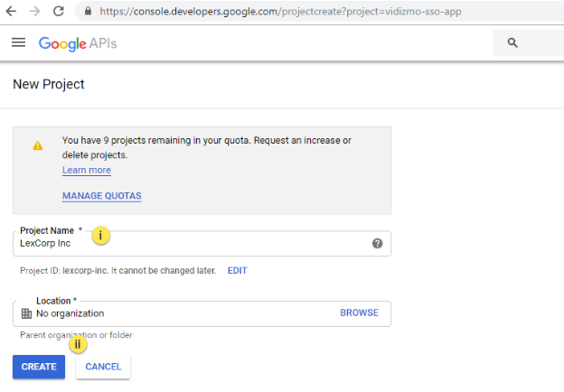Image resolution: width=564 pixels, height=392 pixels.
Task: Click the organization building icon in Location
Action: [26, 313]
